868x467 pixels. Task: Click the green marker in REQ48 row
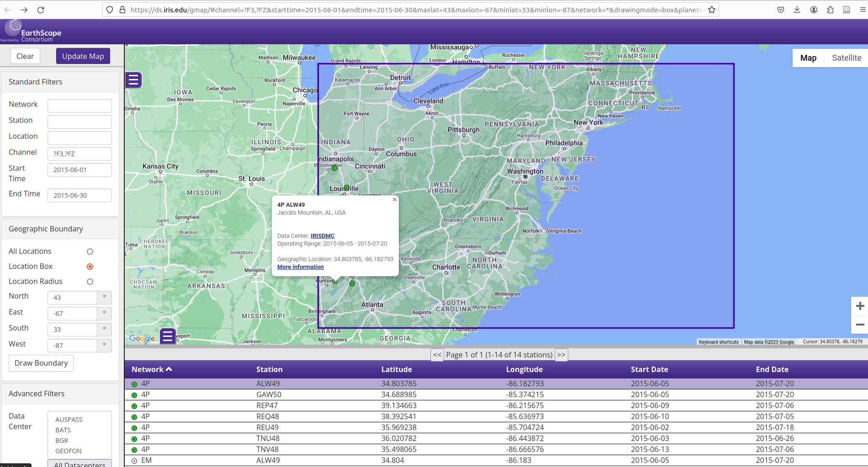click(x=134, y=417)
